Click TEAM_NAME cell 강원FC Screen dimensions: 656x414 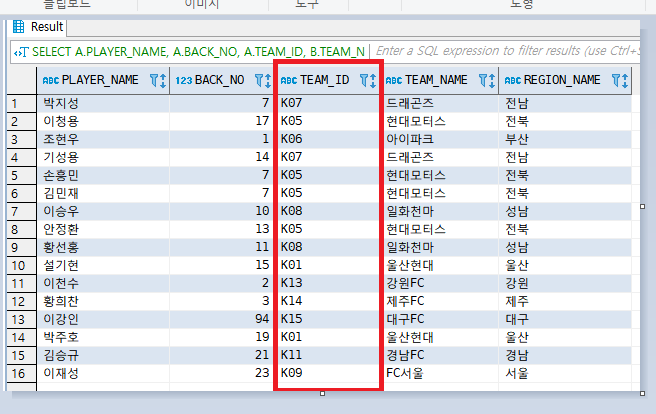pos(441,283)
